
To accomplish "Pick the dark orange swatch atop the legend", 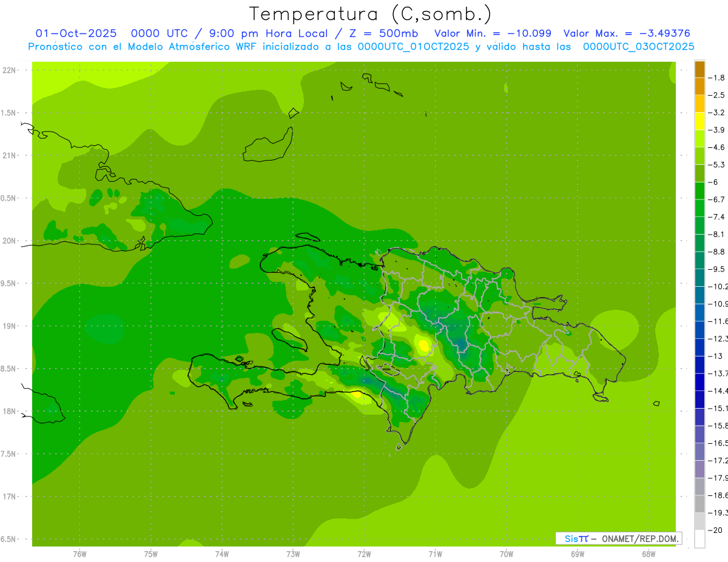I will tap(699, 69).
